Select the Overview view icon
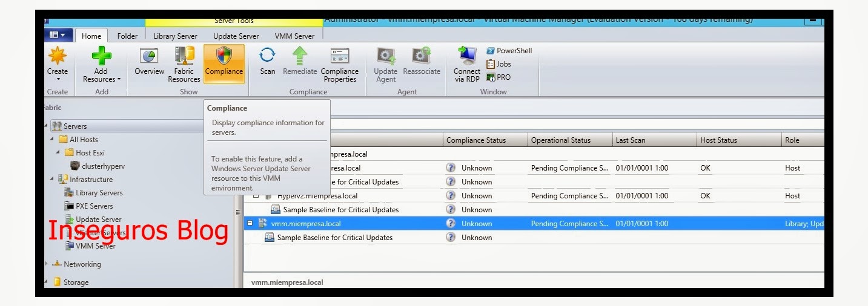The image size is (868, 306). tap(149, 57)
